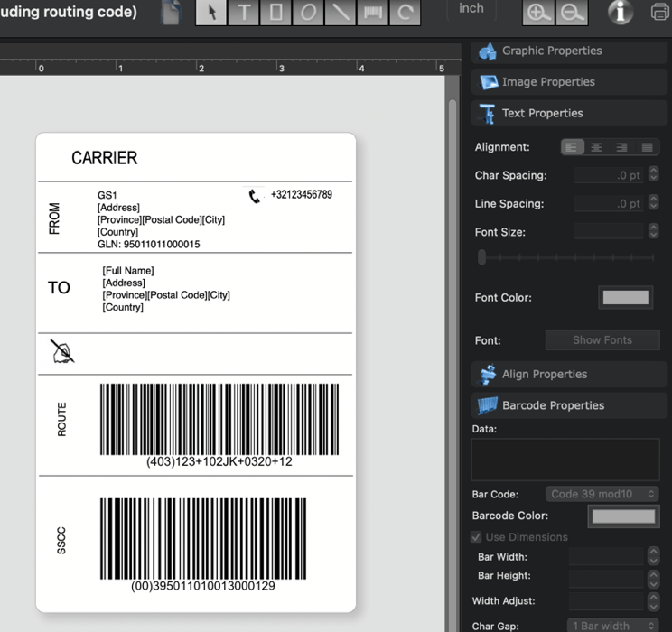
Task: Collapse the Text Properties section
Action: click(x=569, y=113)
